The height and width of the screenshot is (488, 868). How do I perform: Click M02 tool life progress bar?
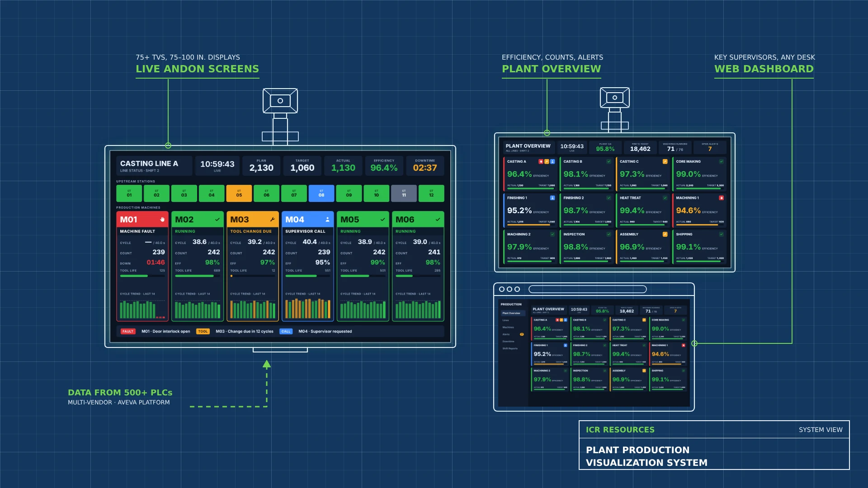point(198,276)
